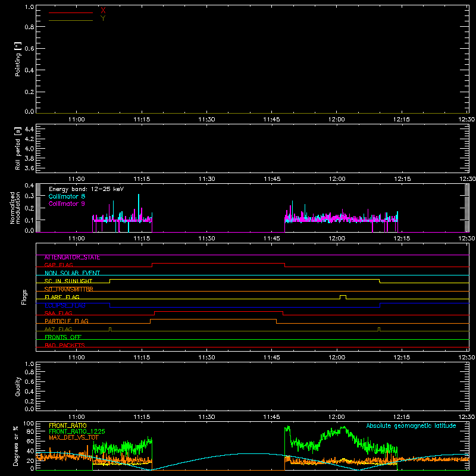Click the Degrees or % axis title
The image size is (476, 476).
[16, 446]
